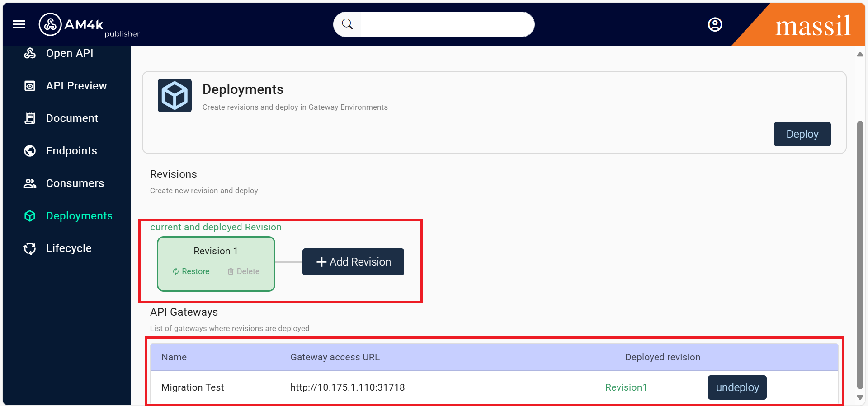Click the Add Revision button
The height and width of the screenshot is (406, 868).
click(x=353, y=262)
